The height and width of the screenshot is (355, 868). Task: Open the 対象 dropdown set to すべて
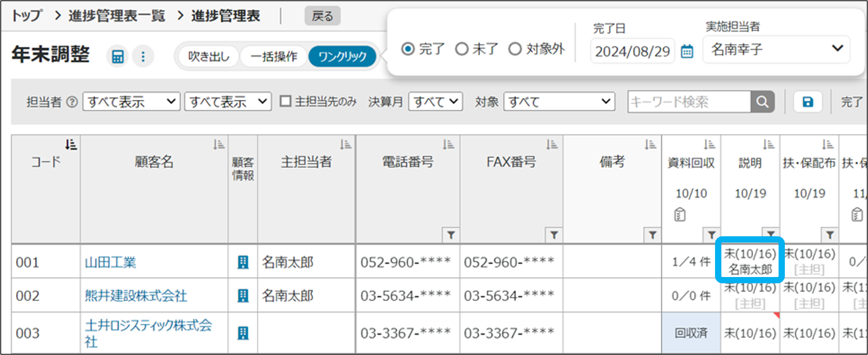coord(559,102)
